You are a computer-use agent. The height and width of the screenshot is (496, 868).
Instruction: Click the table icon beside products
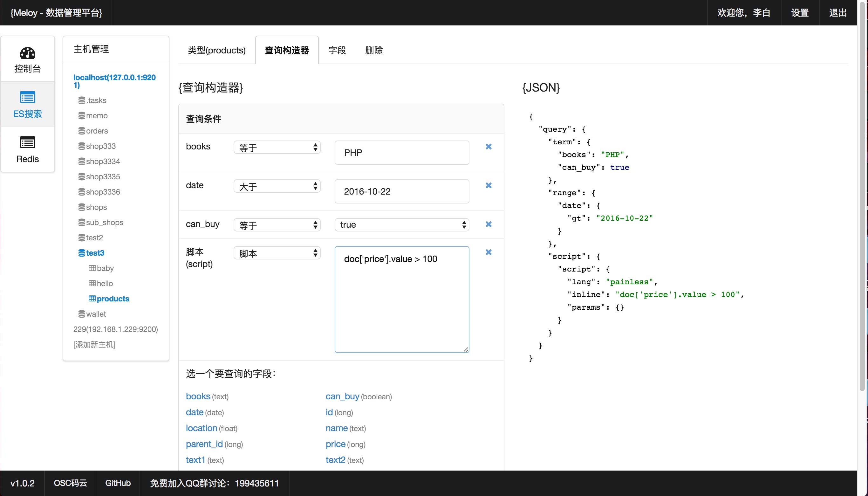[92, 299]
